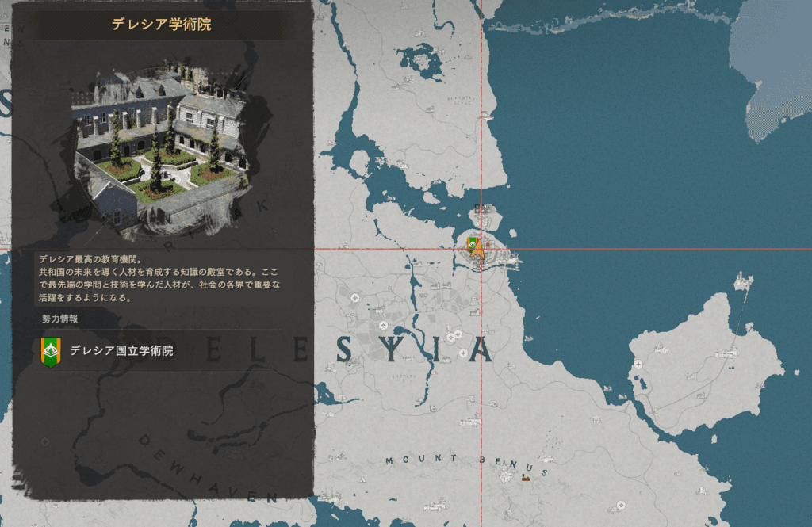Select the green academy banner on the map
812x527 pixels.
pos(472,242)
